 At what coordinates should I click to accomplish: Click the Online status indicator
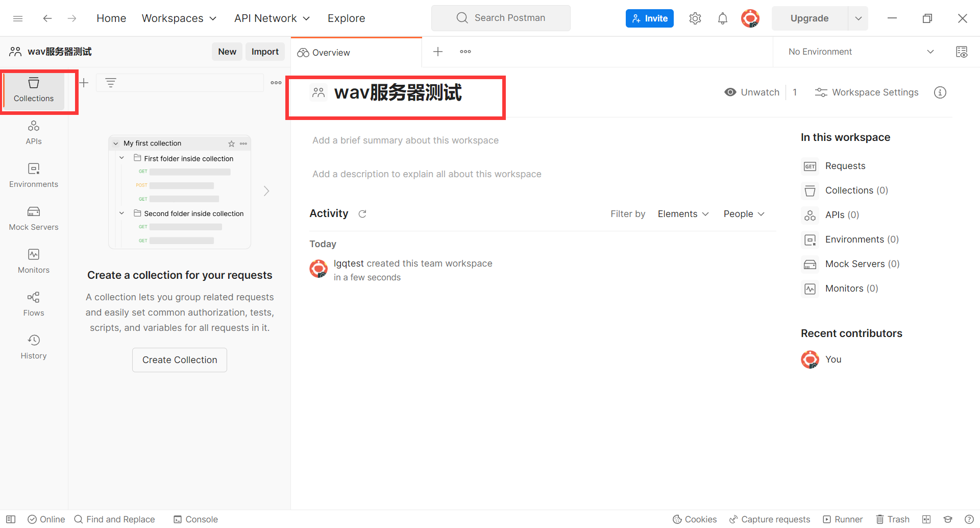click(46, 519)
